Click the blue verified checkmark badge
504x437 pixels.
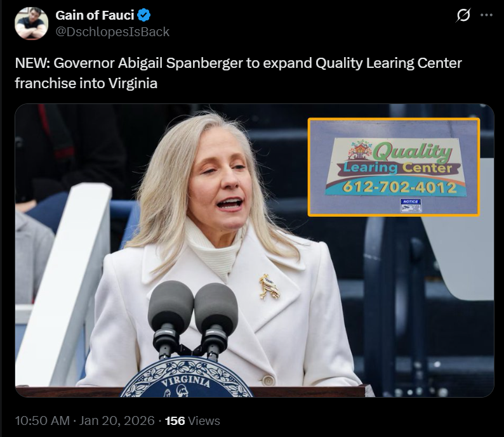143,15
